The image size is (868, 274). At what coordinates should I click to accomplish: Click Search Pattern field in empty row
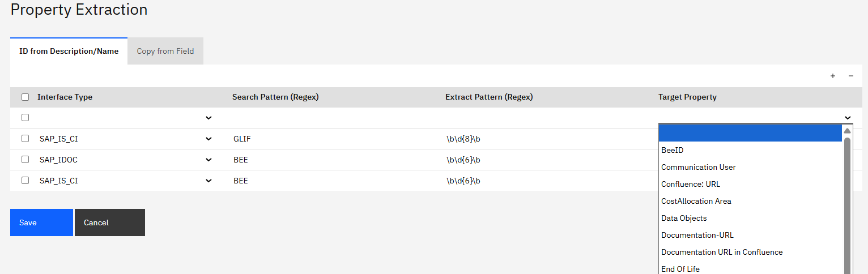[334, 118]
